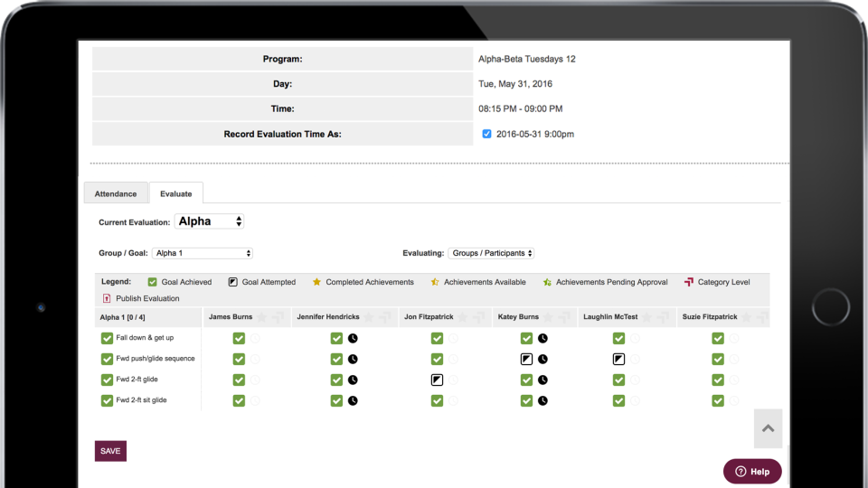Click James Burns' faded clock for Fall down & get up
Image resolution: width=868 pixels, height=488 pixels.
pos(255,338)
